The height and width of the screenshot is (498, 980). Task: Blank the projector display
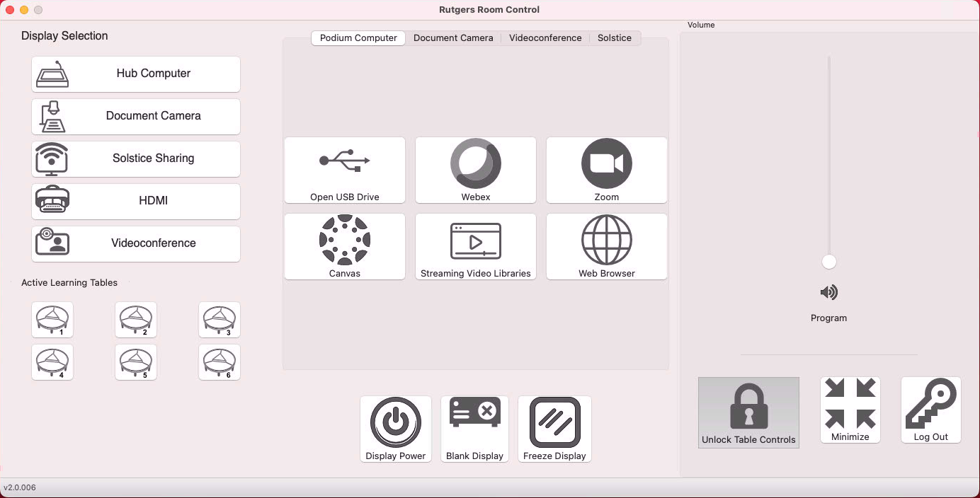click(474, 429)
